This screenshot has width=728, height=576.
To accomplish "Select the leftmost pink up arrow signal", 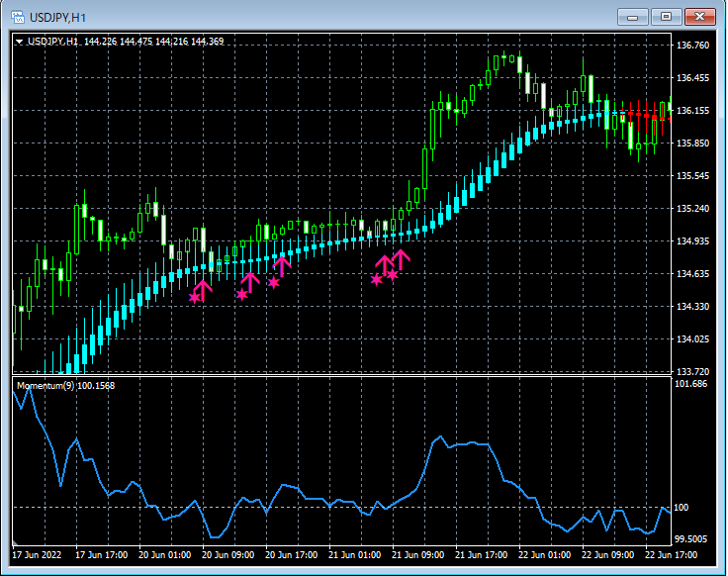I will pyautogui.click(x=204, y=290).
